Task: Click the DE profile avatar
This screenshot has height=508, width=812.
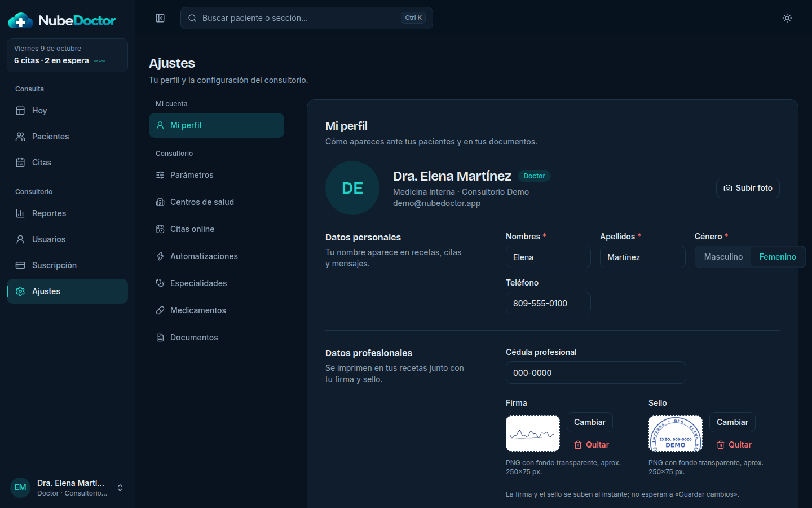Action: (x=352, y=188)
